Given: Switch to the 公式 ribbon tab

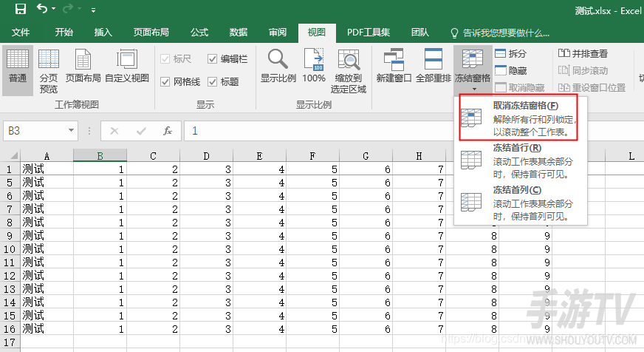Looking at the screenshot, I should tap(199, 33).
